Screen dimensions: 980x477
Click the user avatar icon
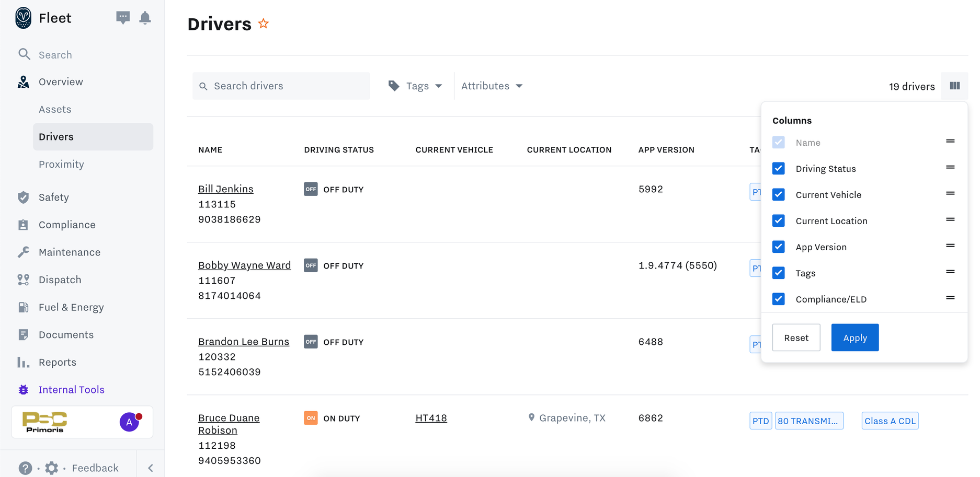coord(130,422)
